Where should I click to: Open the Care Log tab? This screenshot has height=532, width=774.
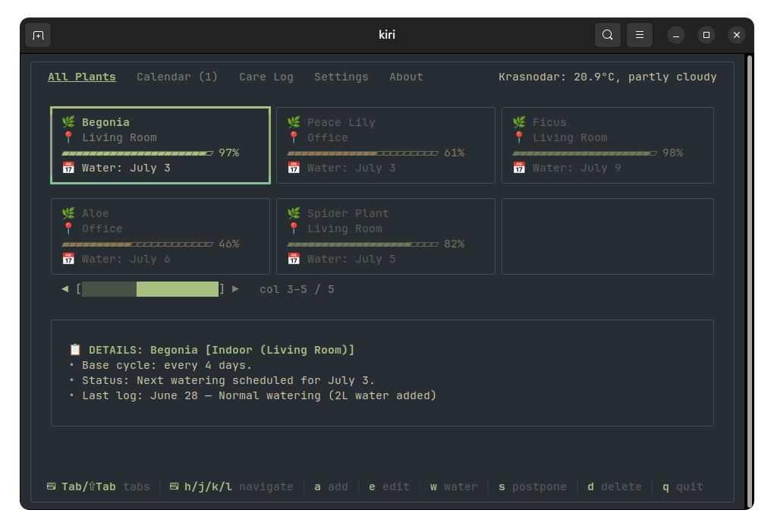pyautogui.click(x=266, y=77)
